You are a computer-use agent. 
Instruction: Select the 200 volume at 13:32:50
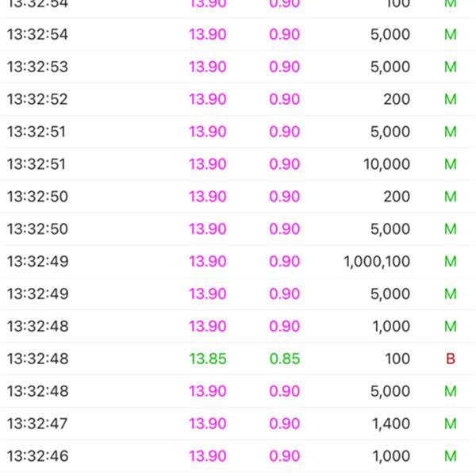pyautogui.click(x=397, y=197)
